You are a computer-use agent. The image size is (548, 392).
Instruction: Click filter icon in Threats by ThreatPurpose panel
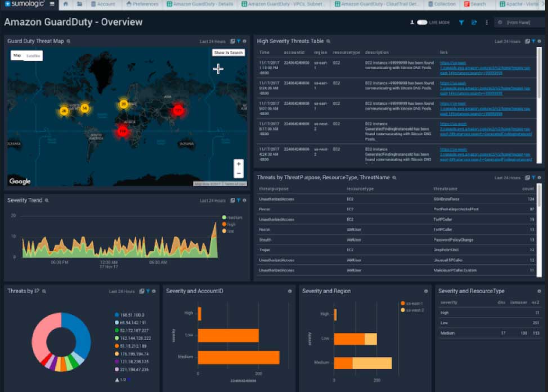pos(534,178)
